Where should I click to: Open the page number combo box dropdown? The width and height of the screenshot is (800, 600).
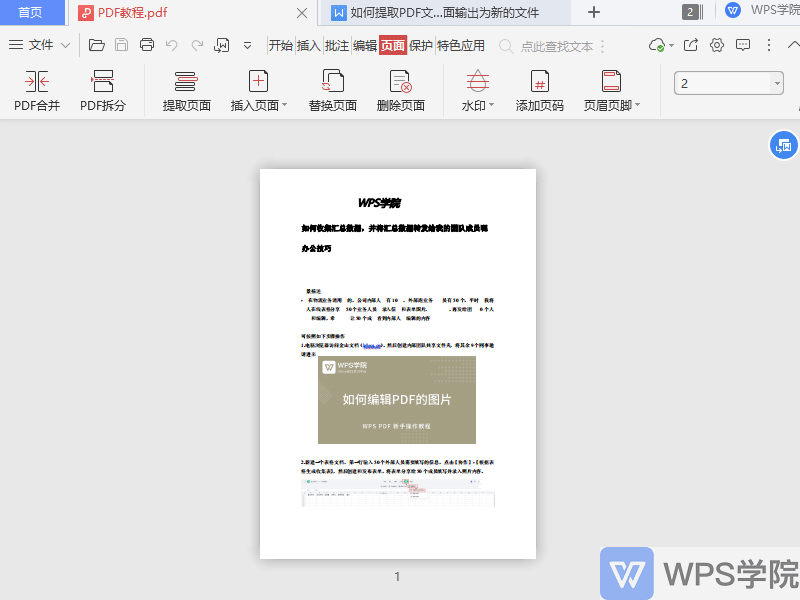(777, 83)
